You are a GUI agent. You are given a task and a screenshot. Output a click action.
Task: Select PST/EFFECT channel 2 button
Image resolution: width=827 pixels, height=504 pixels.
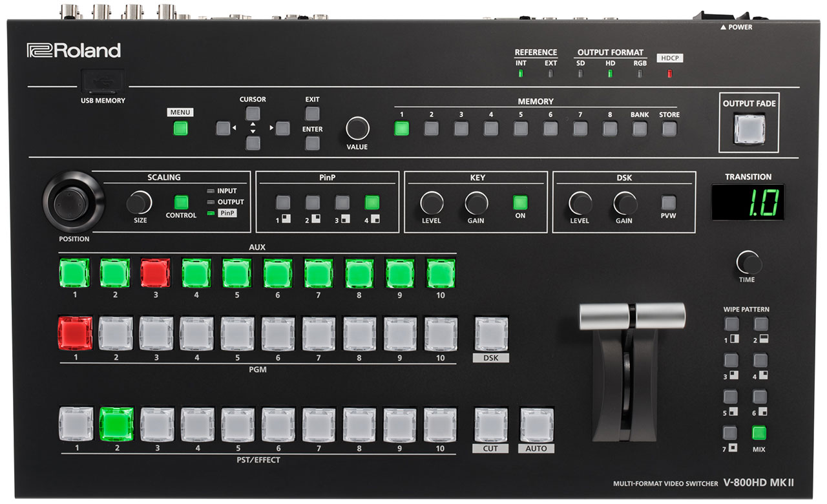click(x=116, y=424)
